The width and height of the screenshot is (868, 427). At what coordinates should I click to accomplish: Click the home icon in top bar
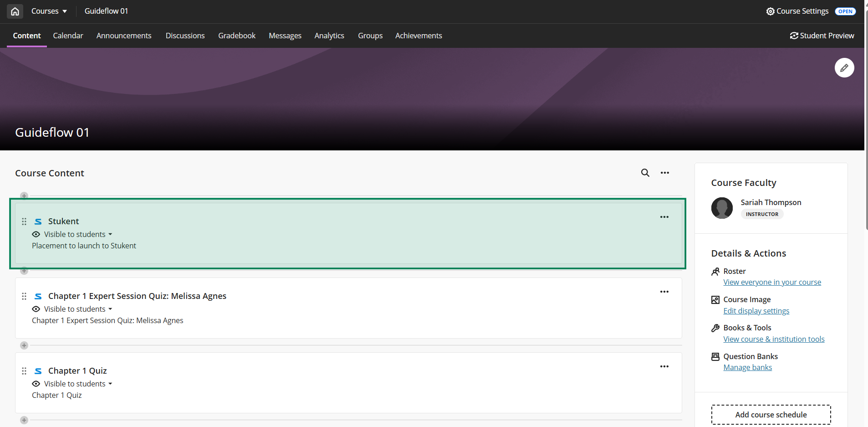point(15,11)
